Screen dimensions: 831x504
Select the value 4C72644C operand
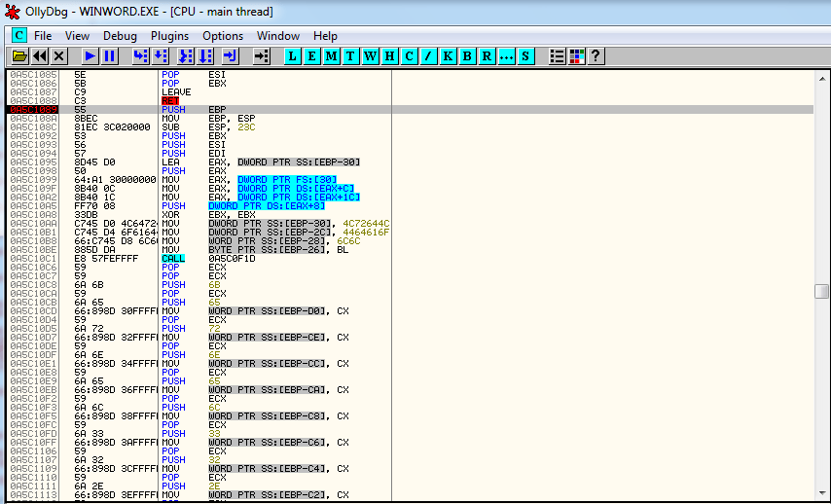(366, 224)
